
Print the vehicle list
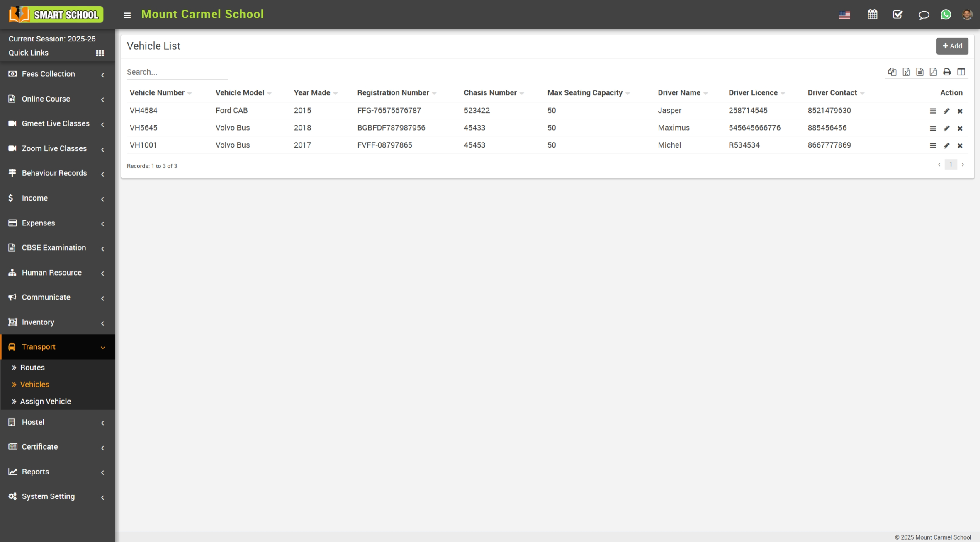(x=947, y=72)
